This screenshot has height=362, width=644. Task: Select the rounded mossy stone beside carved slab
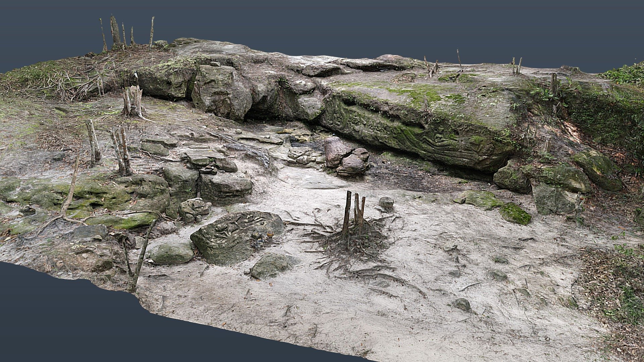coord(171,253)
